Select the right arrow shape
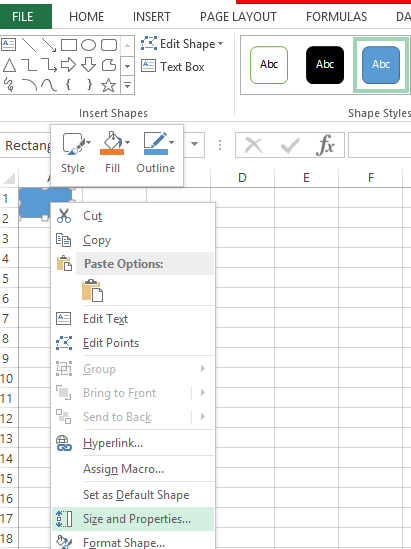This screenshot has height=549, width=411. (68, 65)
